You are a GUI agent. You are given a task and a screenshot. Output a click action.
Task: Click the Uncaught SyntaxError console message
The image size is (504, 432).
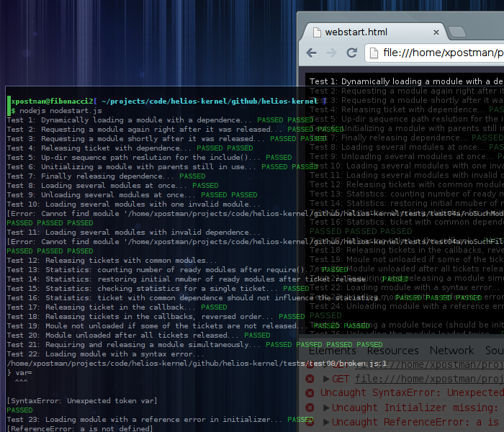[412, 393]
